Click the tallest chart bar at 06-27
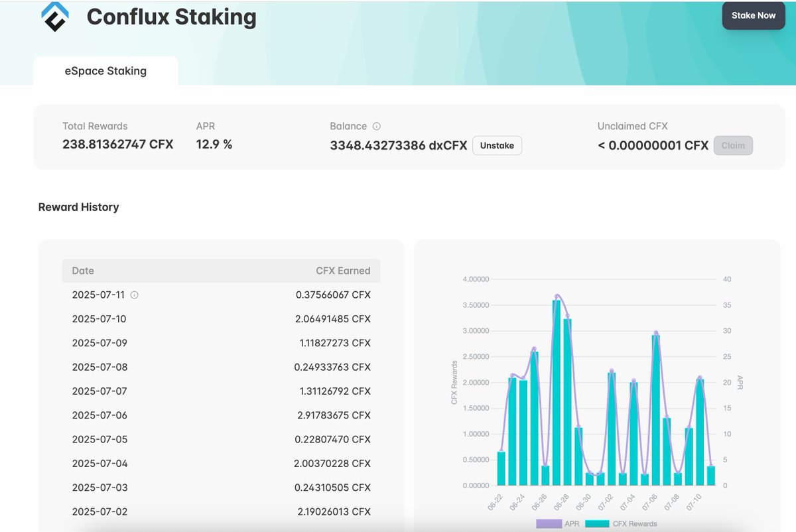Screen dimensions: 796x532 point(557,393)
